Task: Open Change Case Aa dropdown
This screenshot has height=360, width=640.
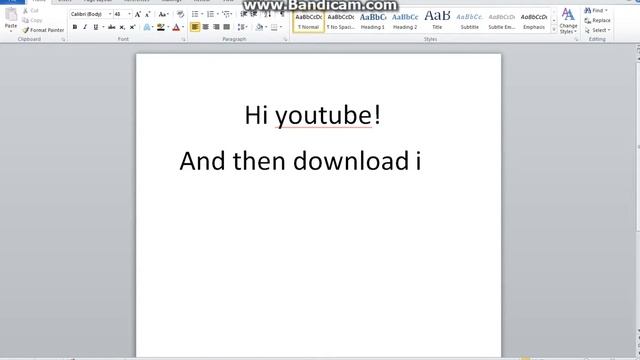Action: (163, 14)
